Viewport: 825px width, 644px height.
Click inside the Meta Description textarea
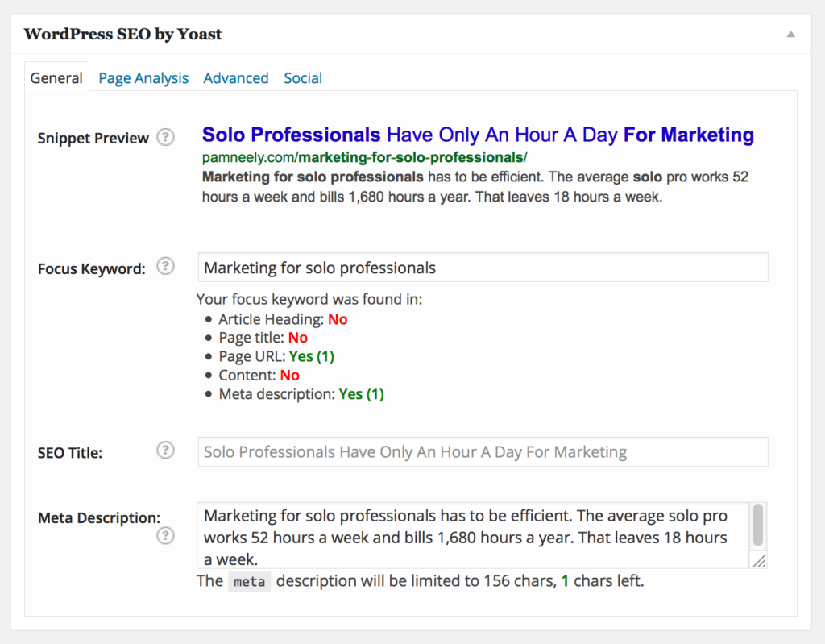click(x=473, y=535)
